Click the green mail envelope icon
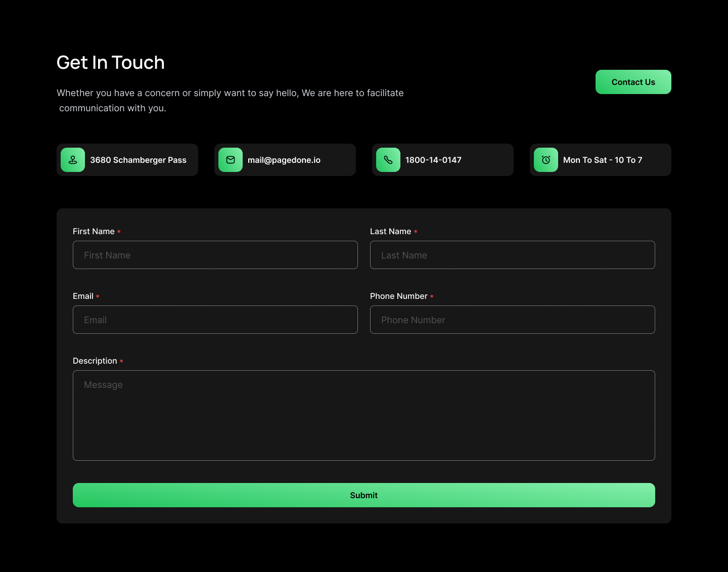The image size is (728, 572). click(231, 160)
